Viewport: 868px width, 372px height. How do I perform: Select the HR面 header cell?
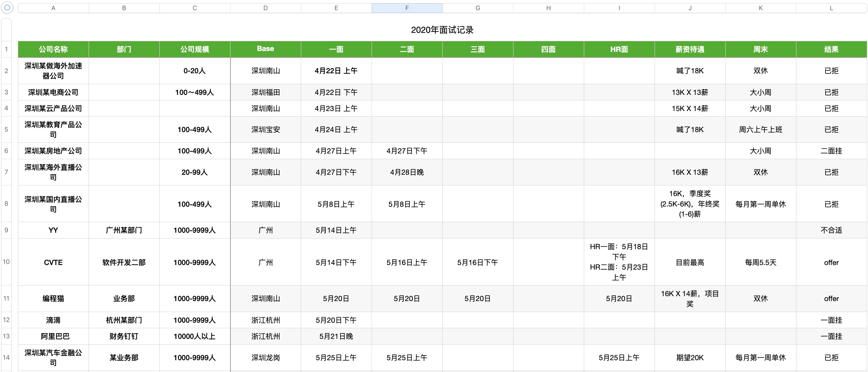coord(619,49)
